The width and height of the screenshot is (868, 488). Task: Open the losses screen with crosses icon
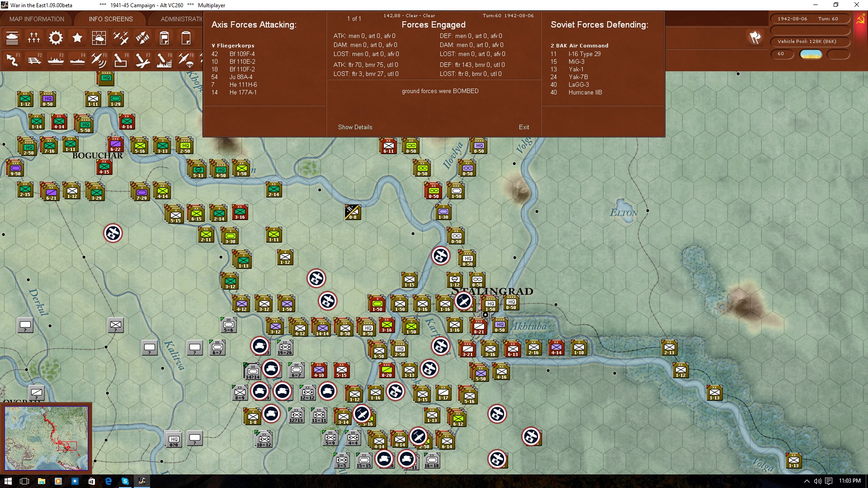tap(34, 38)
